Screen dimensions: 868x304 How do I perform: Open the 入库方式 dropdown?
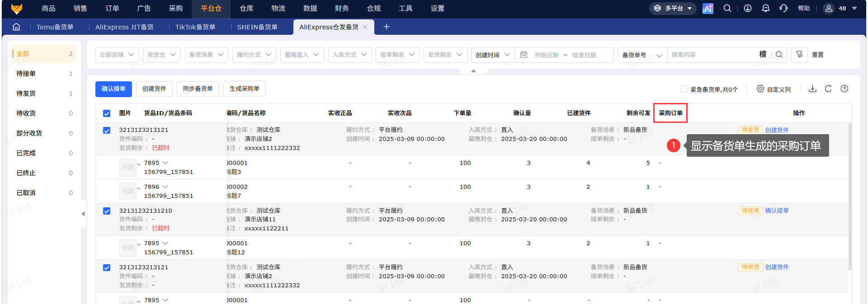pyautogui.click(x=350, y=55)
